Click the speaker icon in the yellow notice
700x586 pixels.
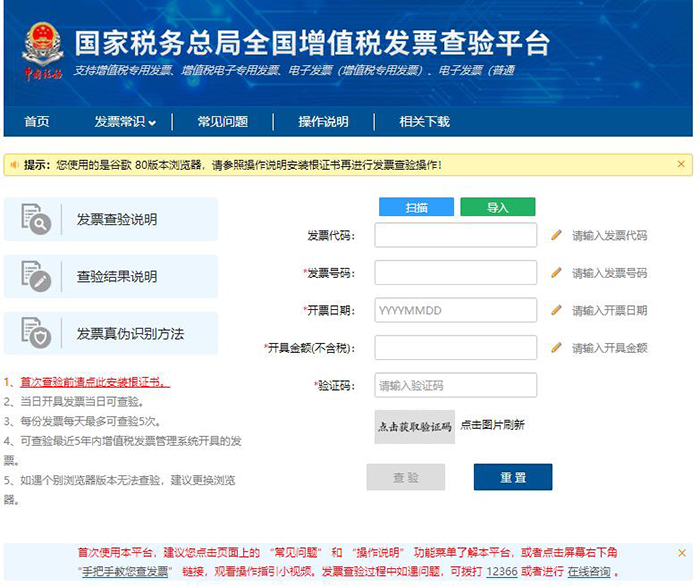click(x=14, y=165)
